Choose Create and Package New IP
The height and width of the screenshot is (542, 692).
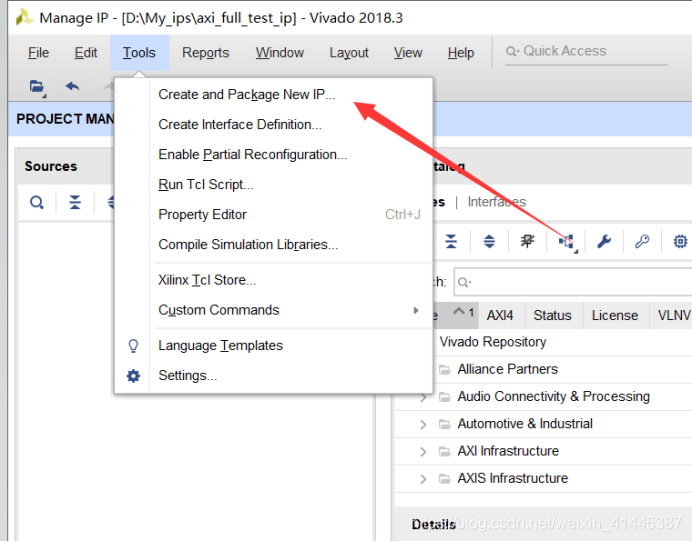247,94
